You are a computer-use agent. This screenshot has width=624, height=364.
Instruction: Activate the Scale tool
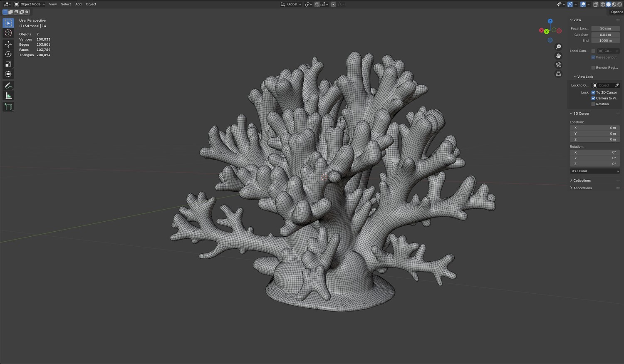click(x=8, y=64)
